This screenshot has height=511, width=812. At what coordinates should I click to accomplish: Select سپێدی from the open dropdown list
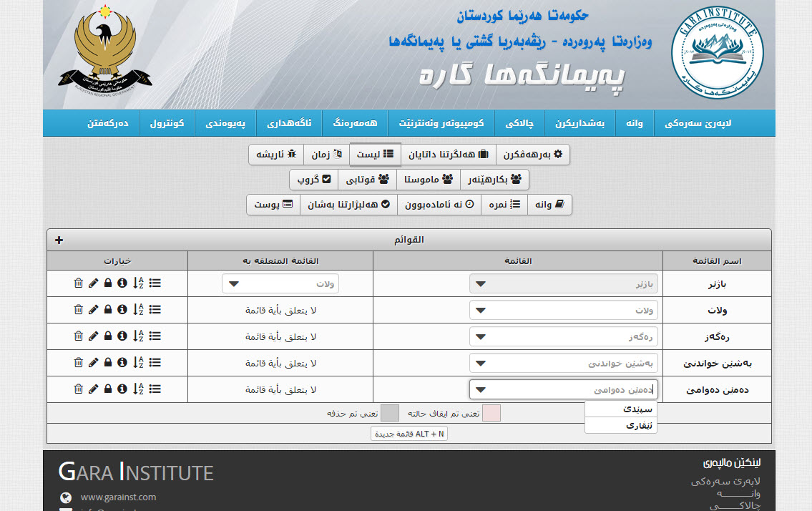[x=620, y=409]
